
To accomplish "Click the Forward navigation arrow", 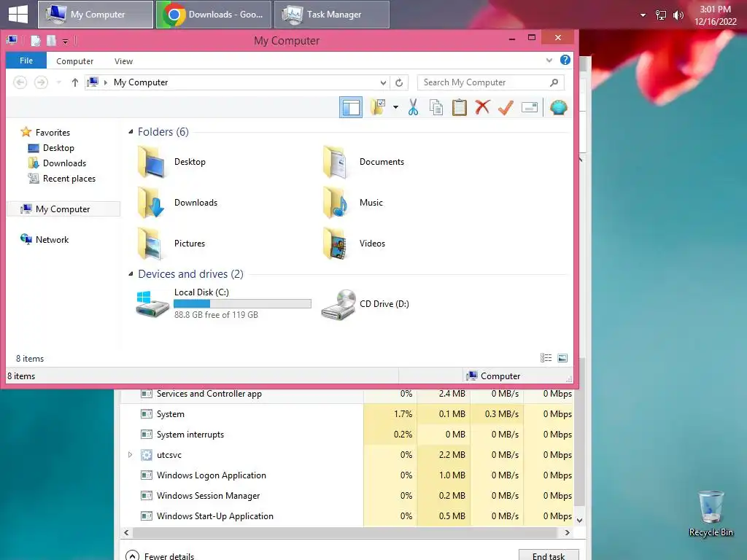I will click(42, 82).
